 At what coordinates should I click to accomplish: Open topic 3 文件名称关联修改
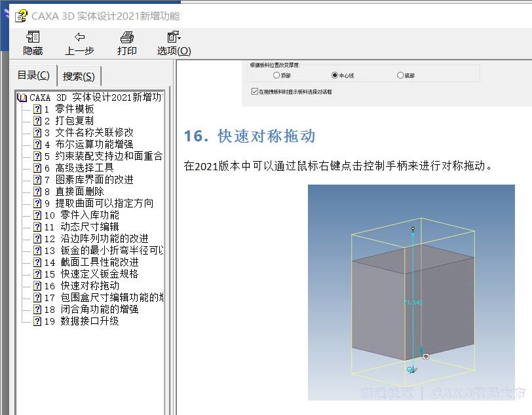point(89,133)
